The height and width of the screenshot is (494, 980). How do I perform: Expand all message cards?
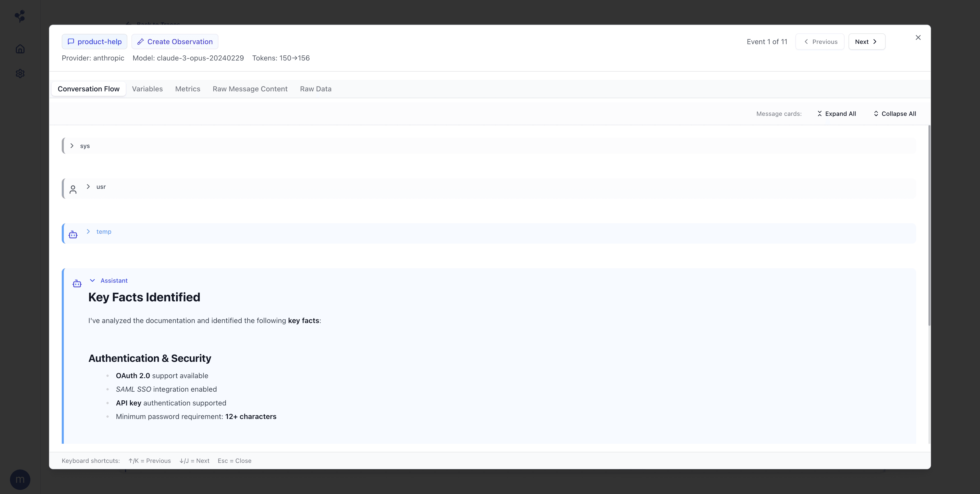tap(837, 113)
